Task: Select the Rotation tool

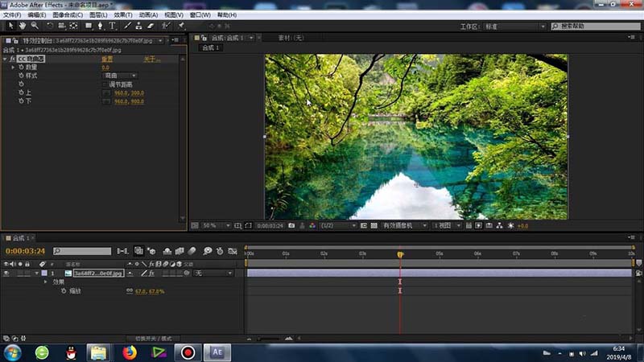Action: pos(50,26)
